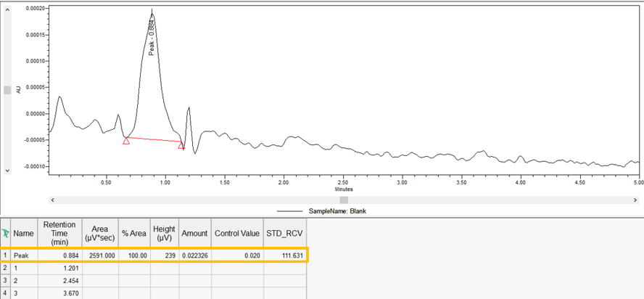Click the vertical scrollbar thumb
The image size is (644, 299).
pyautogui.click(x=8, y=90)
